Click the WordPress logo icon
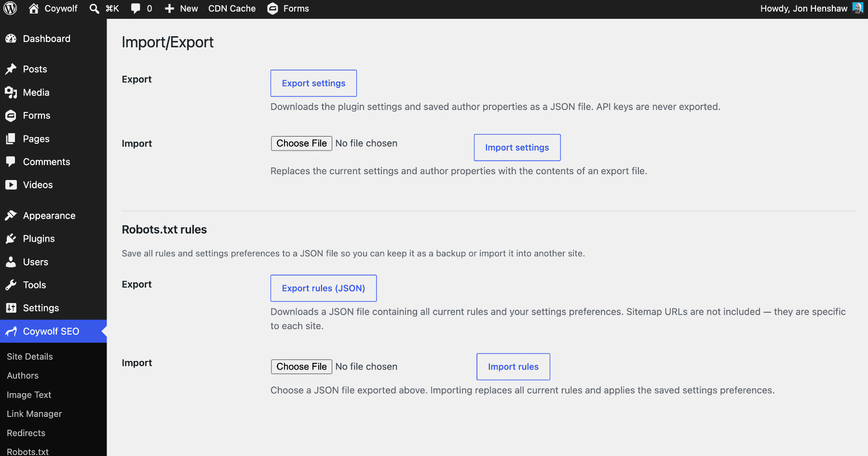Viewport: 868px width, 456px height. tap(10, 9)
